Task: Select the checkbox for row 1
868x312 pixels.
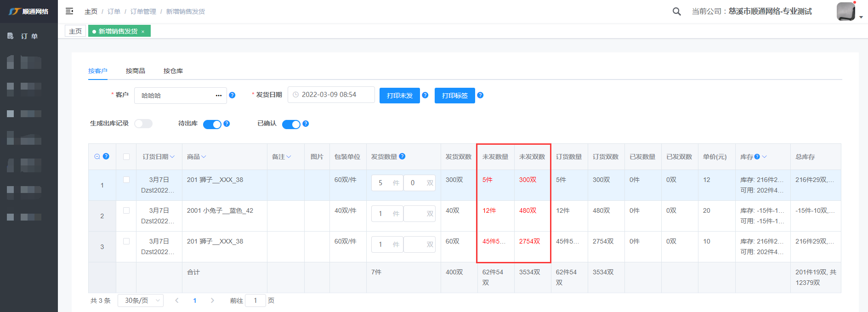Action: [126, 180]
